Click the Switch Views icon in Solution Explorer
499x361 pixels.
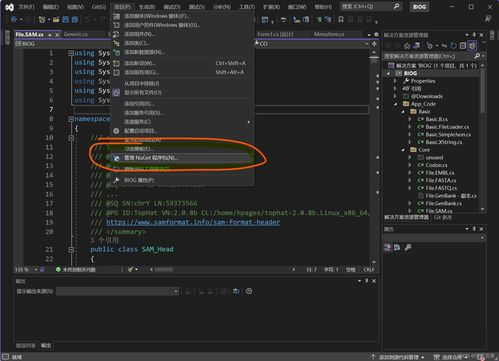click(x=417, y=46)
